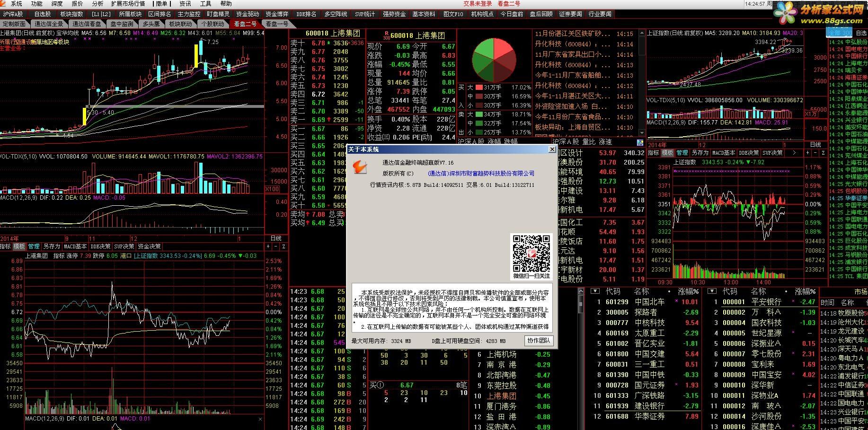The height and width of the screenshot is (430, 868).
Task: Click the 基本资料 toolbar button
Action: tap(424, 14)
